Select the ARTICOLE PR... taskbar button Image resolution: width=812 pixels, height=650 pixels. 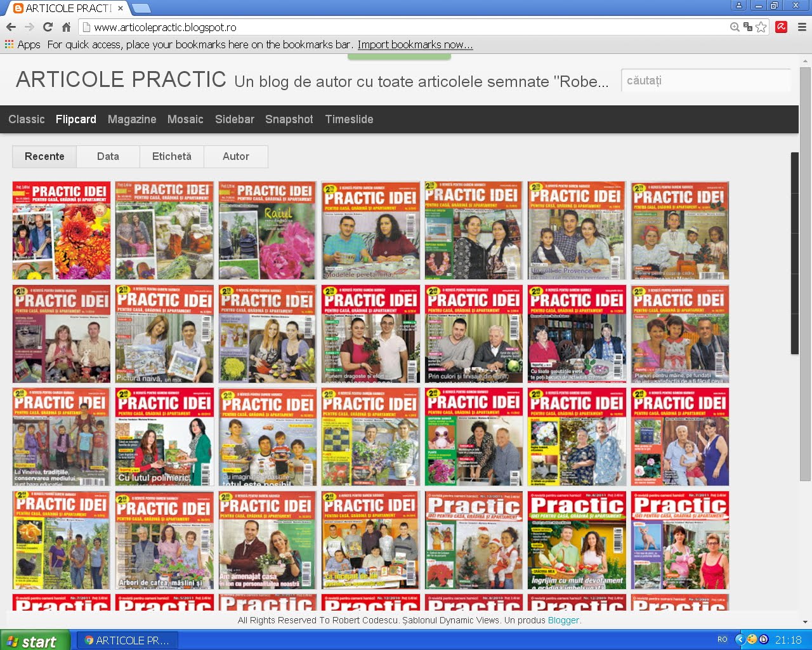pos(128,640)
